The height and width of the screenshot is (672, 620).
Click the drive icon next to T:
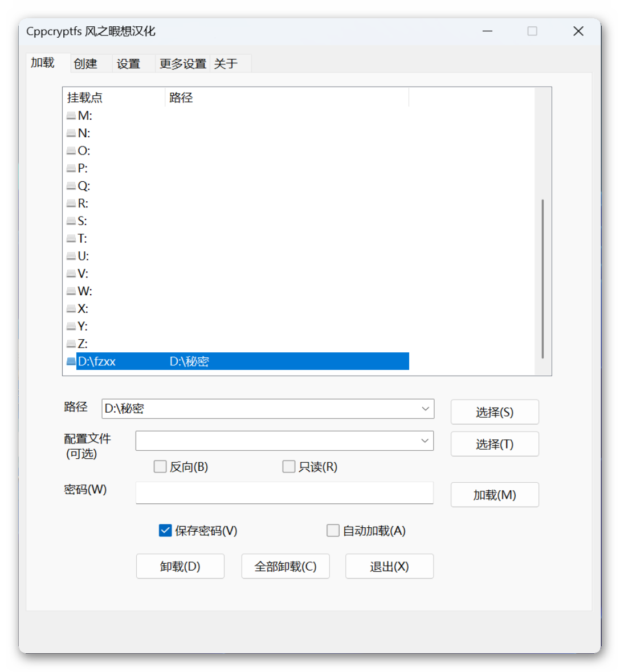point(71,239)
